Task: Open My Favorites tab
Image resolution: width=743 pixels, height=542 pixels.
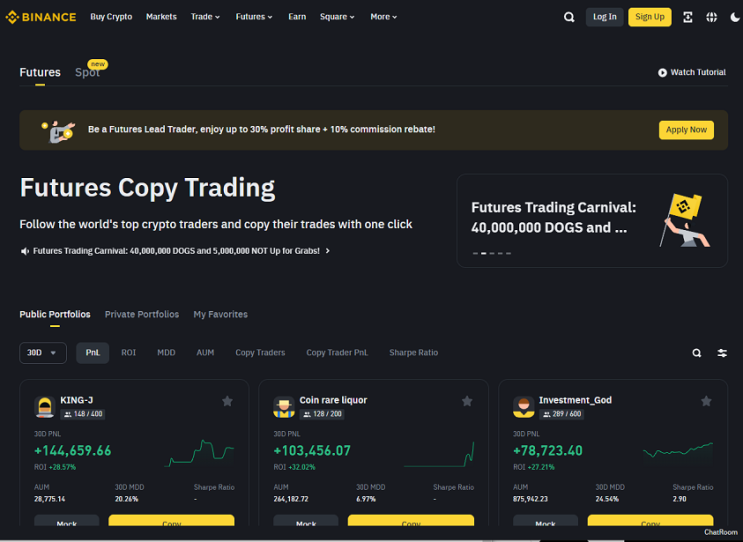Action: pos(220,315)
